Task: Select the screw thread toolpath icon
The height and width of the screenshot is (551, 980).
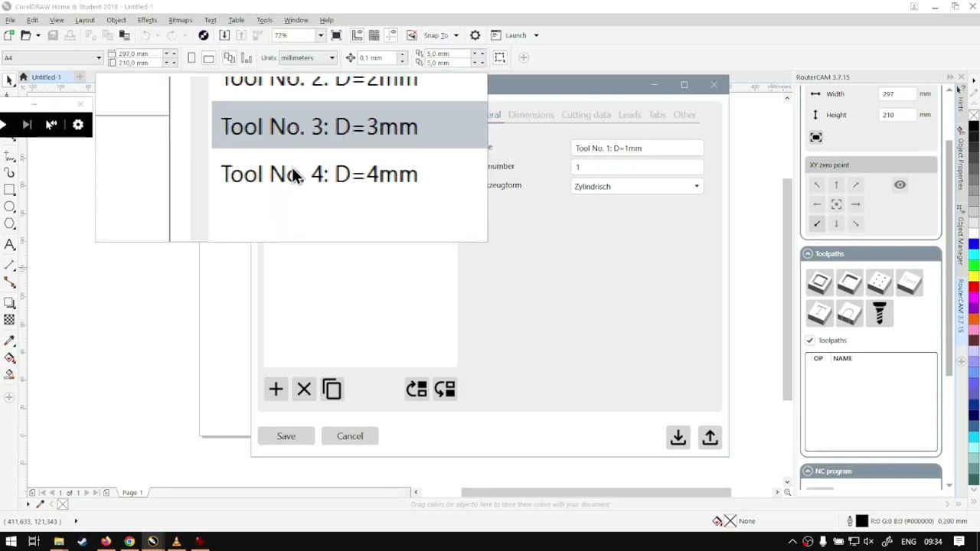Action: [x=879, y=313]
